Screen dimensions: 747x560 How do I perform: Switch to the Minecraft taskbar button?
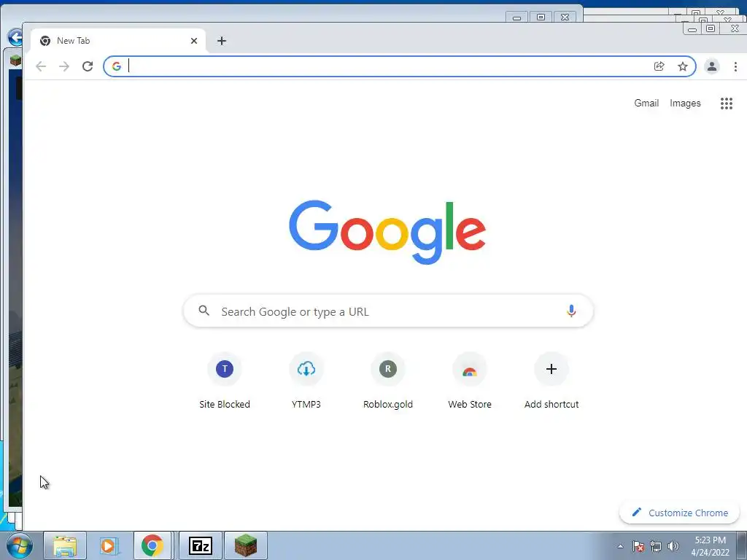(246, 545)
